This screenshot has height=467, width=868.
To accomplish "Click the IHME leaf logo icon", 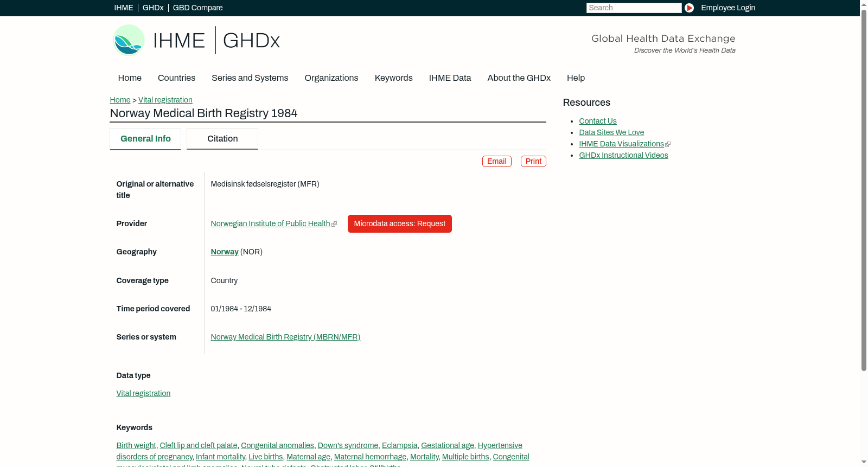I will [x=129, y=40].
